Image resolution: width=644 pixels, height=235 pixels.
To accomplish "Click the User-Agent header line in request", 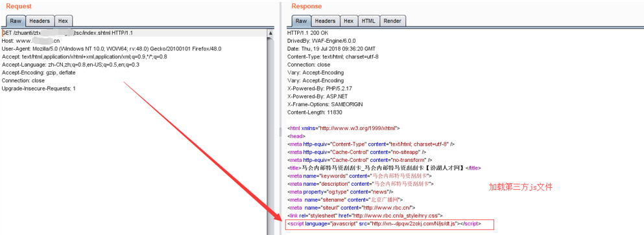I will click(x=112, y=49).
